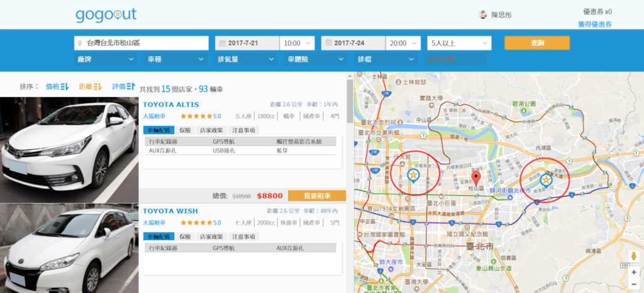Expand the 車種 car type filter
Screen dimensions: 644x293
[175, 60]
